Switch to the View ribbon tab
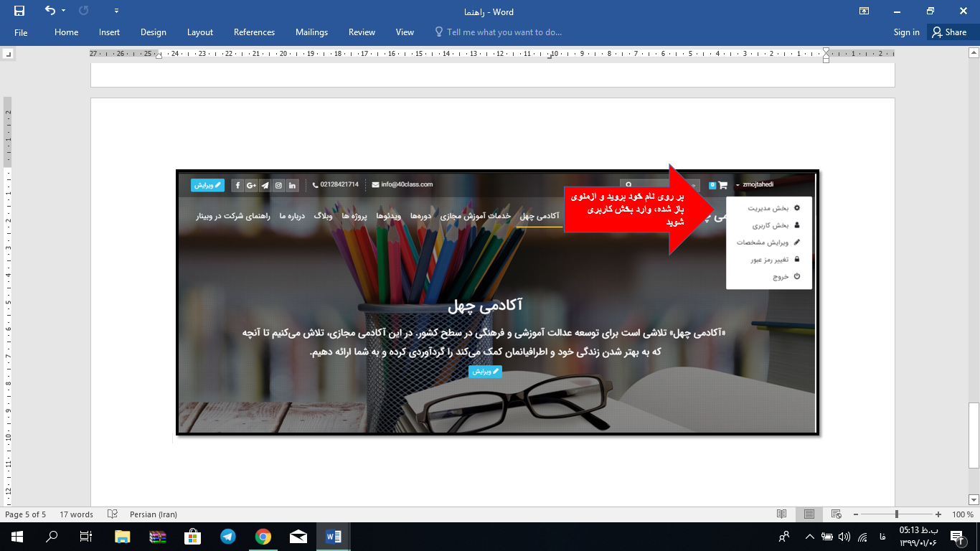980x551 pixels. 405,32
